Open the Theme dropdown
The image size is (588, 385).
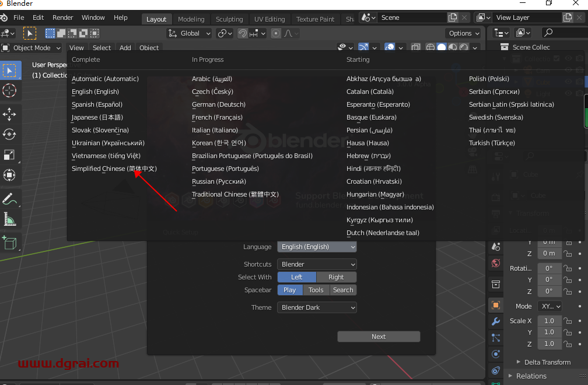tap(317, 307)
